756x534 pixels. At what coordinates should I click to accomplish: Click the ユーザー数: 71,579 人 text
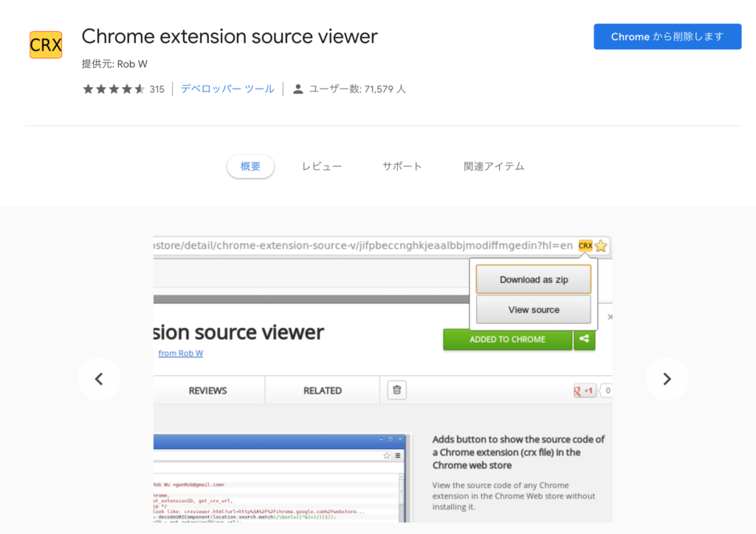point(357,89)
